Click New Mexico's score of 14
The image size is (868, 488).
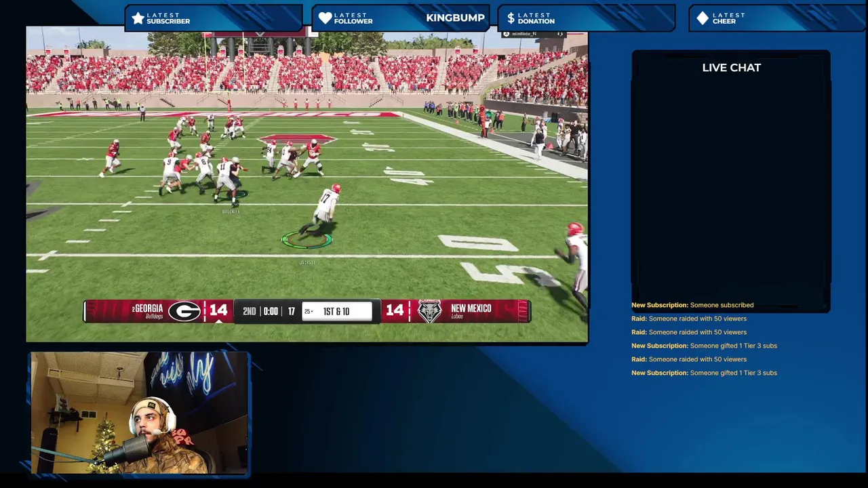(x=395, y=310)
